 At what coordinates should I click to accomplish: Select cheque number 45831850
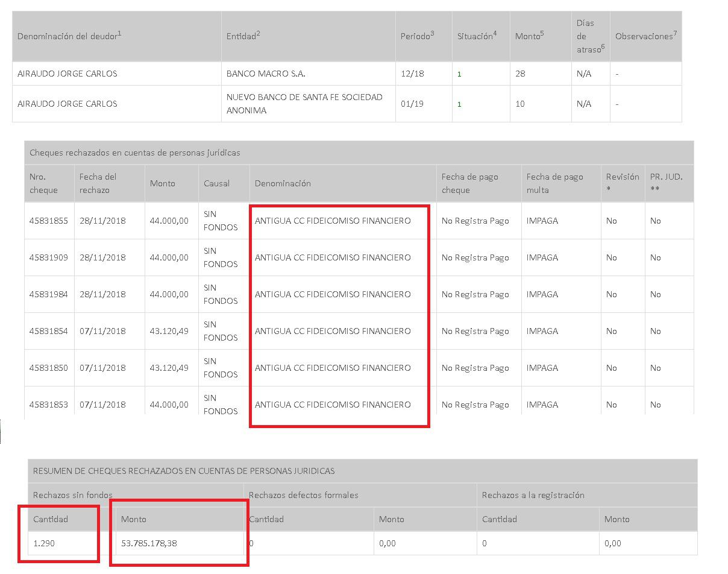click(x=49, y=368)
